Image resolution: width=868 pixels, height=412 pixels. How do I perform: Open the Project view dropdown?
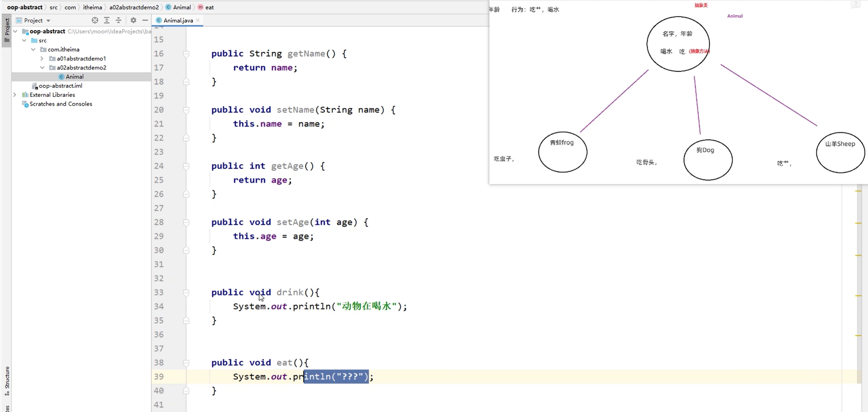coord(48,21)
